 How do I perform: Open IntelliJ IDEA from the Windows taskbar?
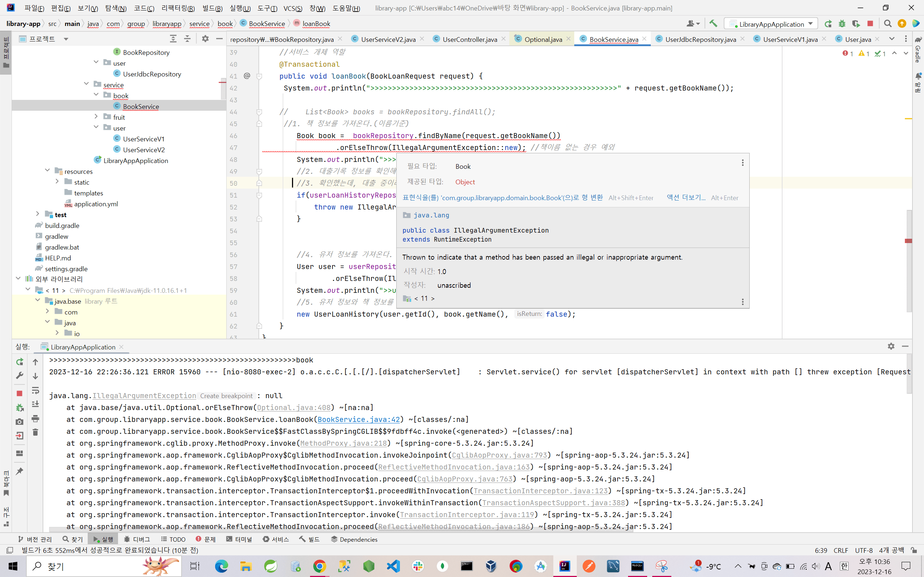[565, 566]
